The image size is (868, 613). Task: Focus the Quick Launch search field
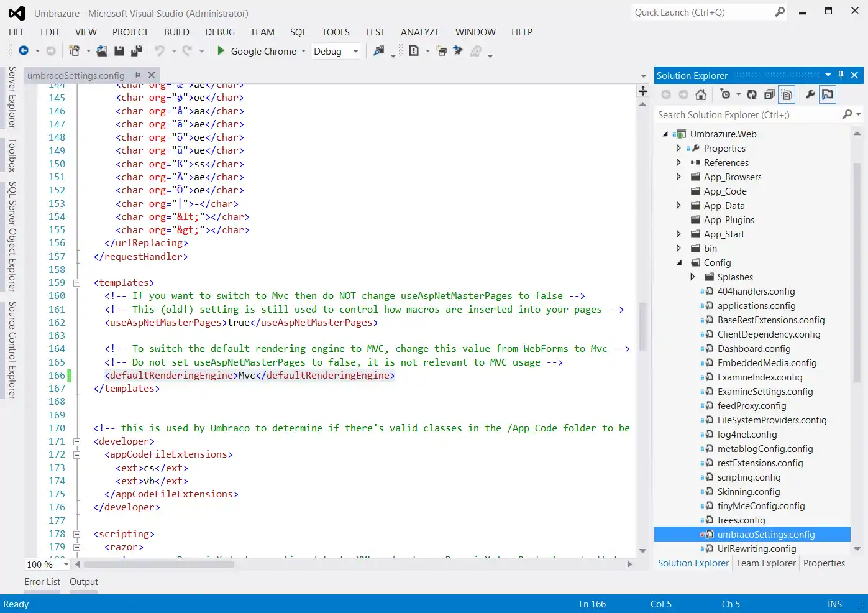coord(703,12)
